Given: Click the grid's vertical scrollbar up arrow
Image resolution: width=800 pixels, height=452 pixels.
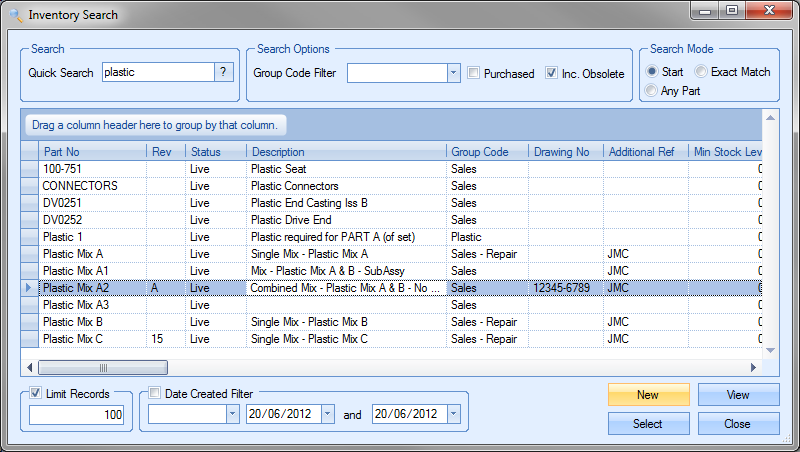Looking at the screenshot, I should [770, 119].
